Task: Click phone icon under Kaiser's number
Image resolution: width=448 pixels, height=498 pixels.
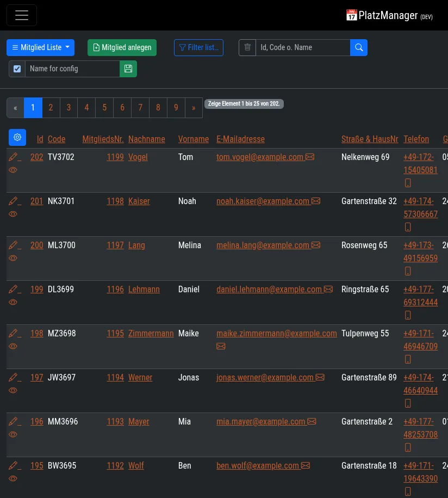Action: (x=408, y=227)
